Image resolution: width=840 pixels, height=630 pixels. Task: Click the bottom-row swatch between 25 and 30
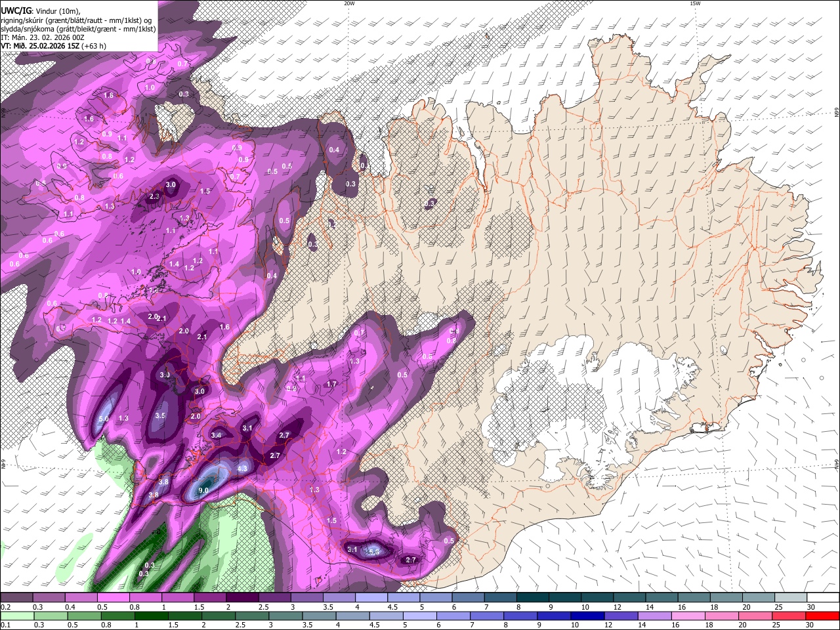pos(787,616)
